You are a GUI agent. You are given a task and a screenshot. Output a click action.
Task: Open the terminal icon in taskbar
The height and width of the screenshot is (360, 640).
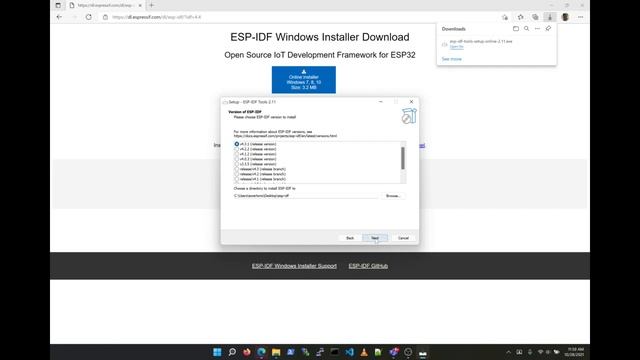(x=335, y=352)
